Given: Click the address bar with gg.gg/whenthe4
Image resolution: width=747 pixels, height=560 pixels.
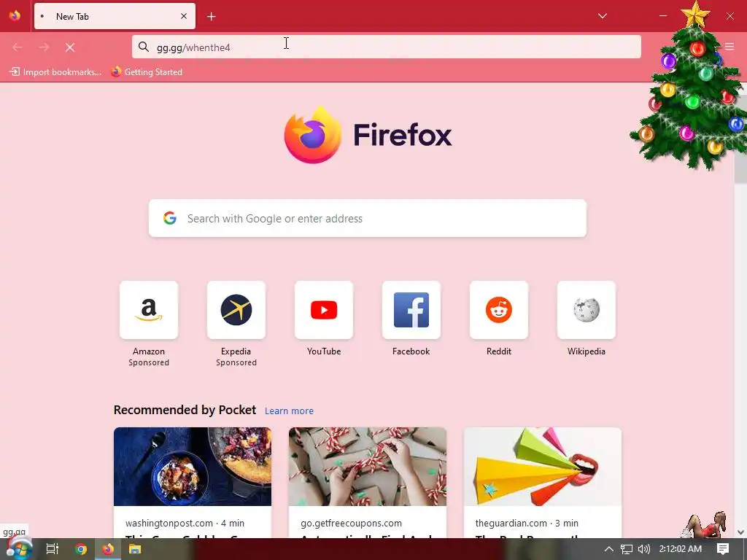Looking at the screenshot, I should coord(387,47).
